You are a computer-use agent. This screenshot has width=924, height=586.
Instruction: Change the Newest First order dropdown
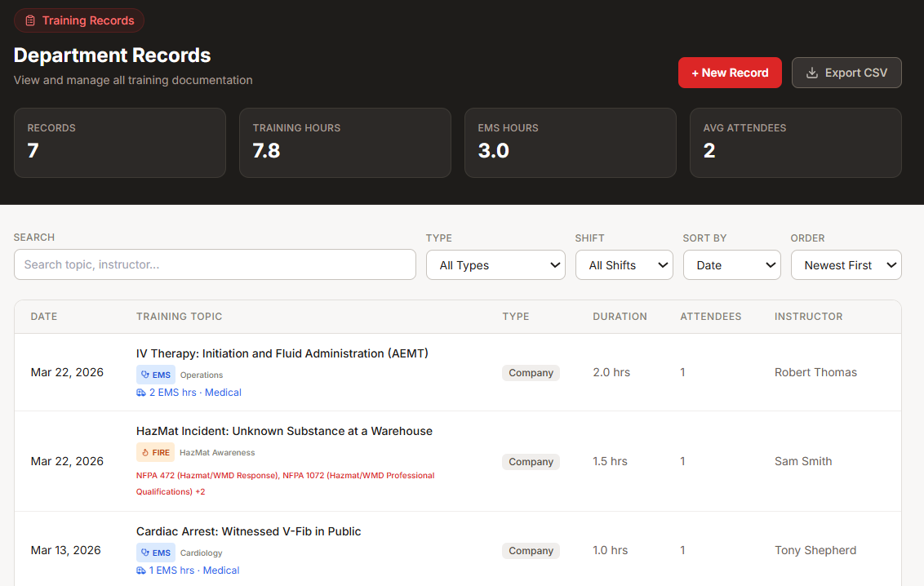(x=846, y=265)
